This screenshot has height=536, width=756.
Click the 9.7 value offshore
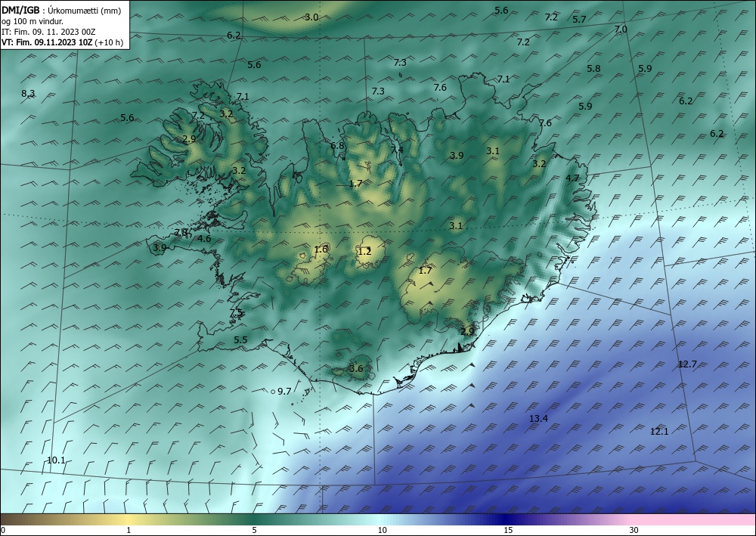click(x=284, y=392)
